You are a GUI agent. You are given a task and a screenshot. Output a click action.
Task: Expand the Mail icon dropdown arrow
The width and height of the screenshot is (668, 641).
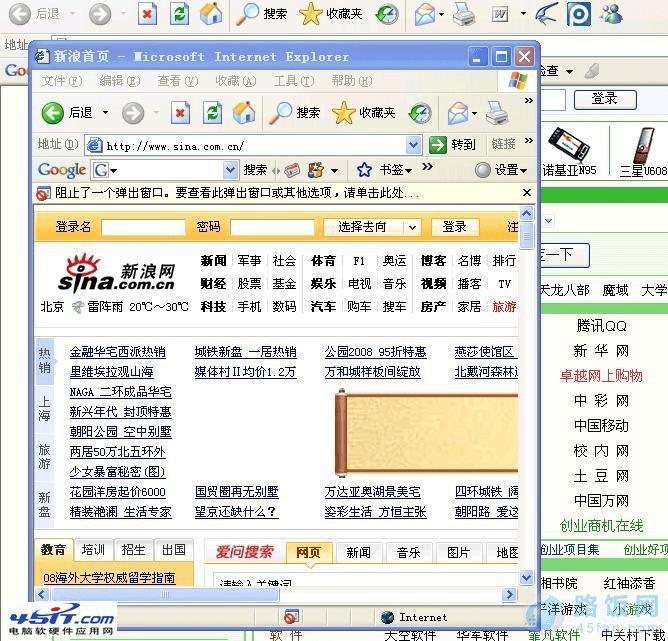tap(475, 113)
